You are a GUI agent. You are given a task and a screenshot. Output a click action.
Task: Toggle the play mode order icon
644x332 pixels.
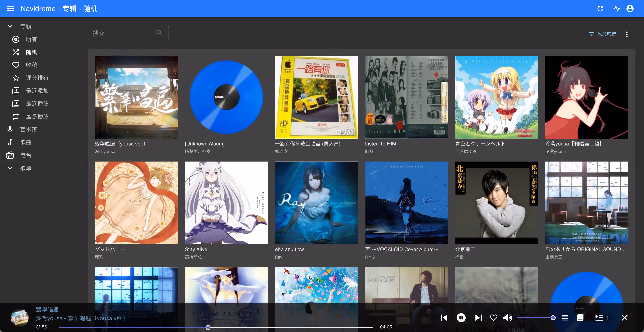tap(565, 318)
